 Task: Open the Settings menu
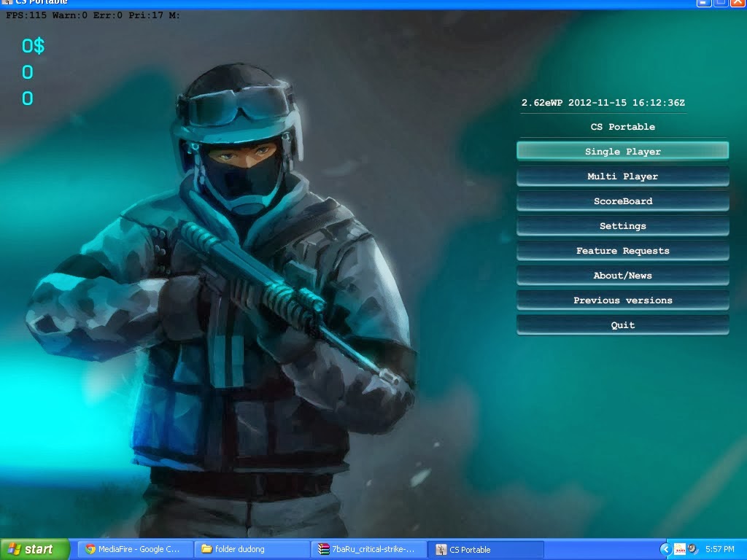point(622,226)
